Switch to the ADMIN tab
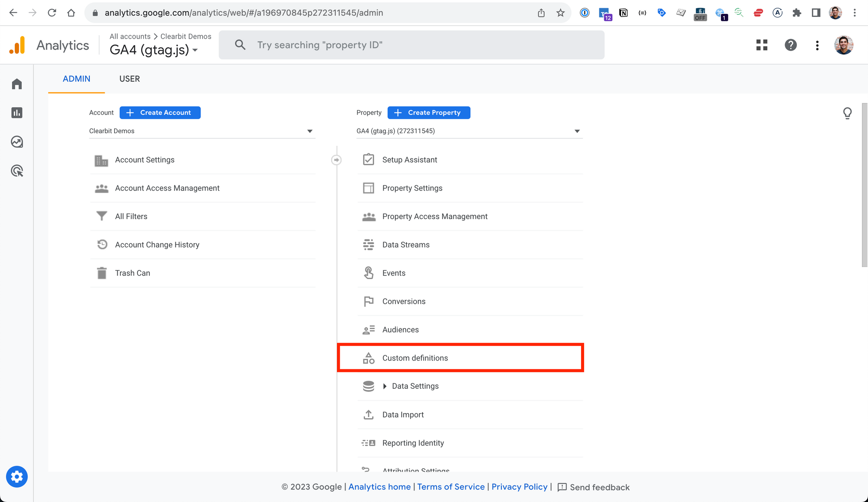The width and height of the screenshot is (868, 502). click(76, 79)
